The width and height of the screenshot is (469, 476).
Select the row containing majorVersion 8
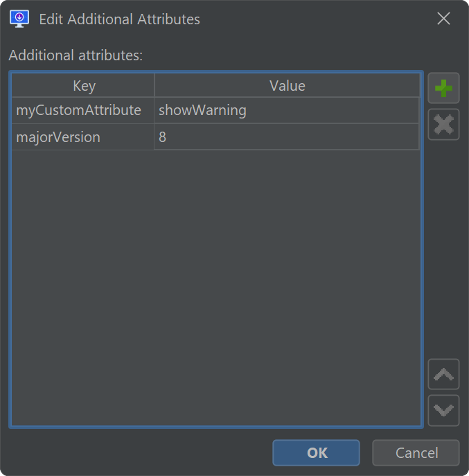(x=215, y=137)
